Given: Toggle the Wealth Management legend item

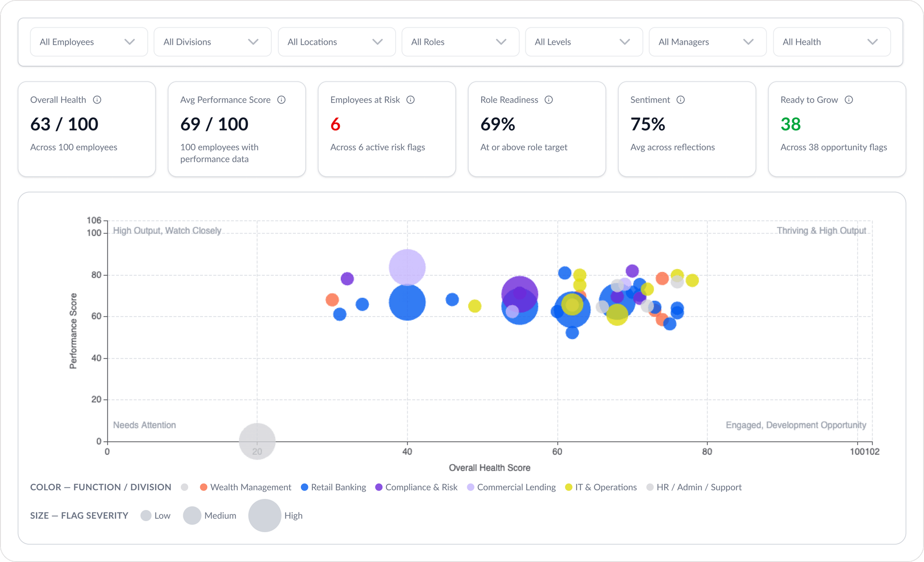Looking at the screenshot, I should tap(245, 487).
